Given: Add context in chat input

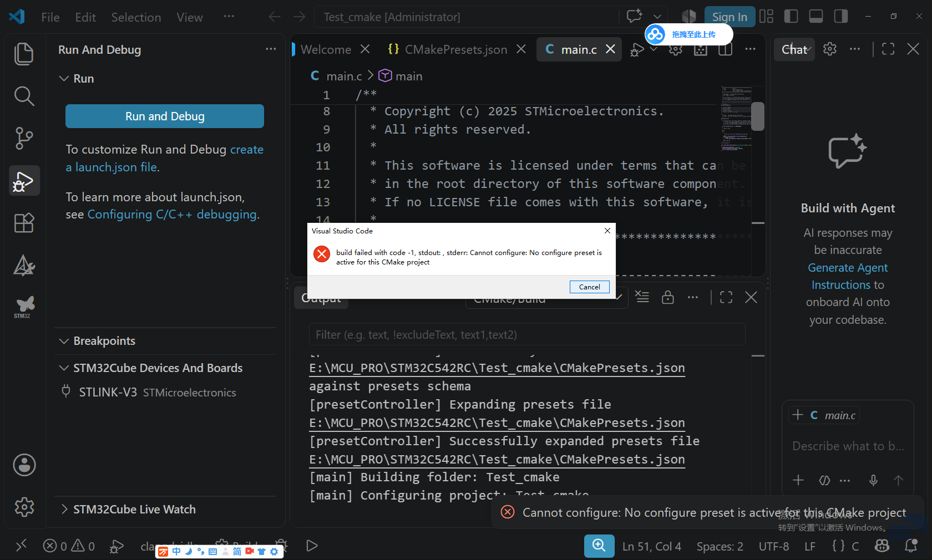Looking at the screenshot, I should click(x=798, y=480).
